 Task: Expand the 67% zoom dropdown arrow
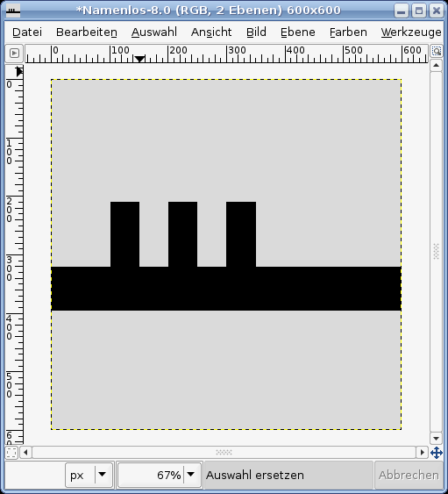click(x=191, y=475)
